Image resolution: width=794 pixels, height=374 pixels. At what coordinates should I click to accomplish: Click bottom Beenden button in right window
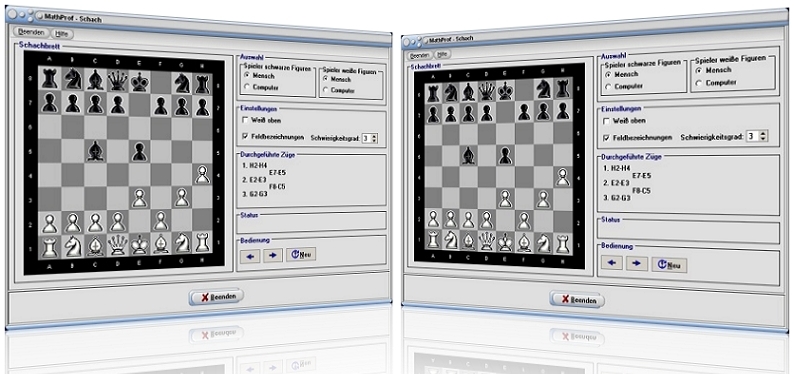pos(577,299)
